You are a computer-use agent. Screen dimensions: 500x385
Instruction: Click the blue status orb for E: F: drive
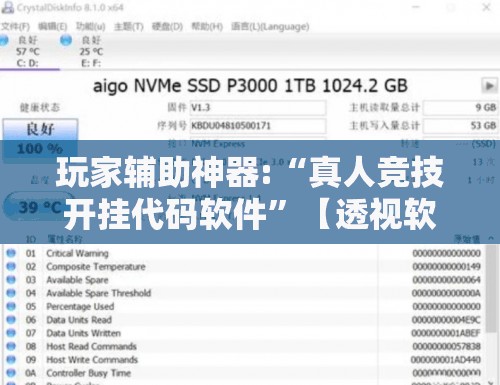[x=66, y=40]
